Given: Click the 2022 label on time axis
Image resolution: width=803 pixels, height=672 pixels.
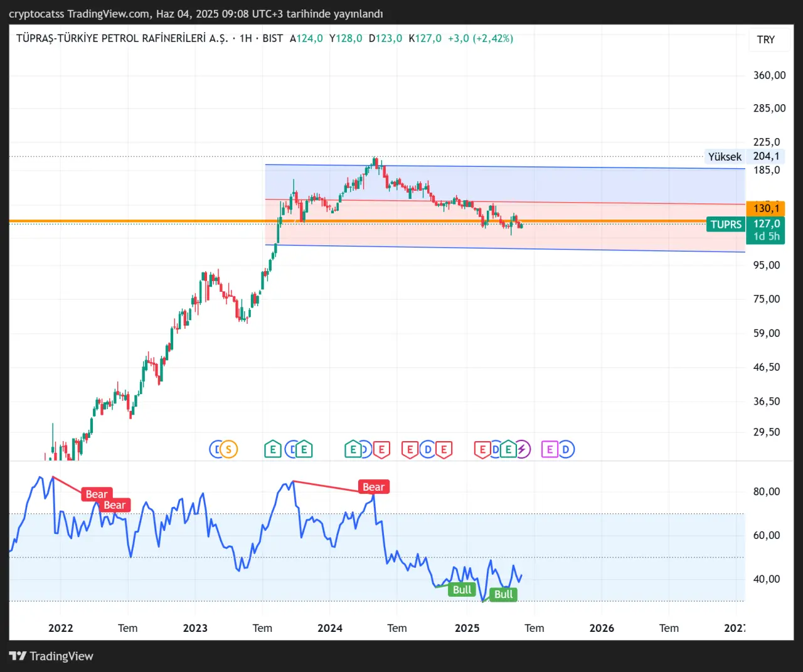Looking at the screenshot, I should coord(61,628).
